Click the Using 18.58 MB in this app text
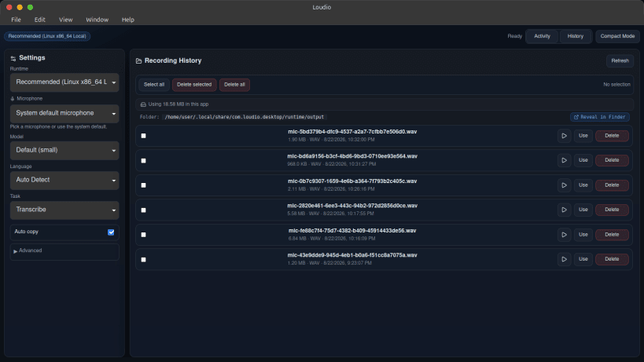The image size is (644, 362). pos(178,104)
